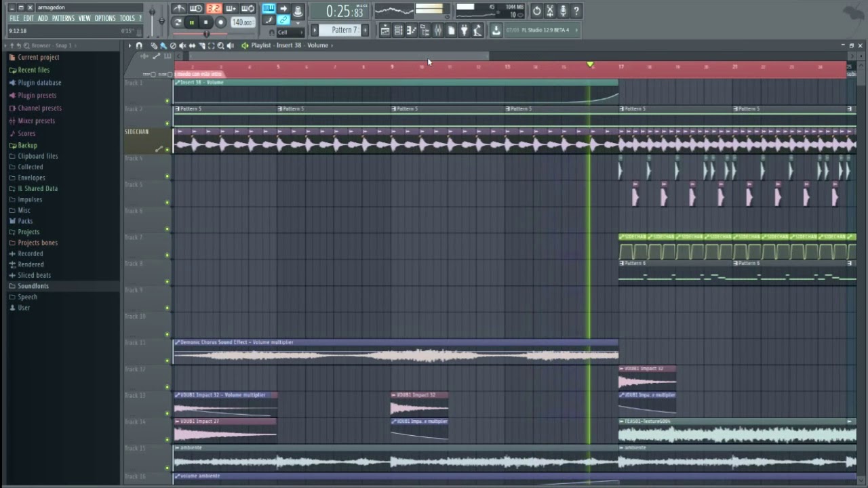
Task: Click the microphone one-click recording icon
Action: [x=563, y=11]
